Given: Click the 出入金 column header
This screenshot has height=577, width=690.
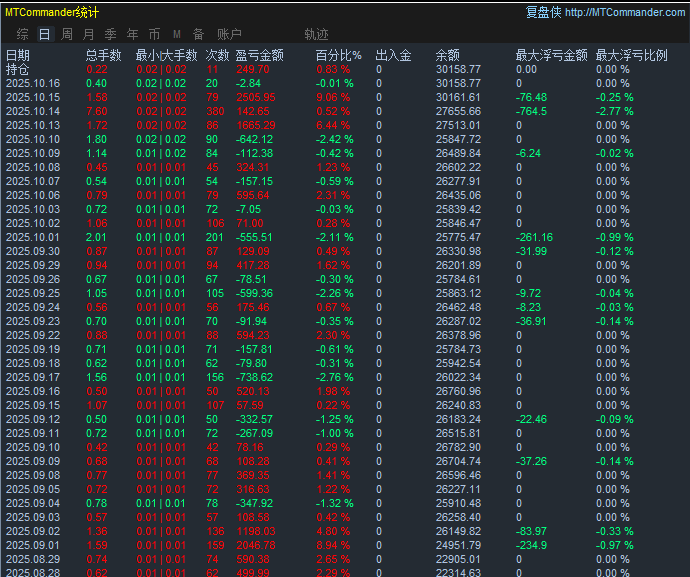Looking at the screenshot, I should coord(393,55).
